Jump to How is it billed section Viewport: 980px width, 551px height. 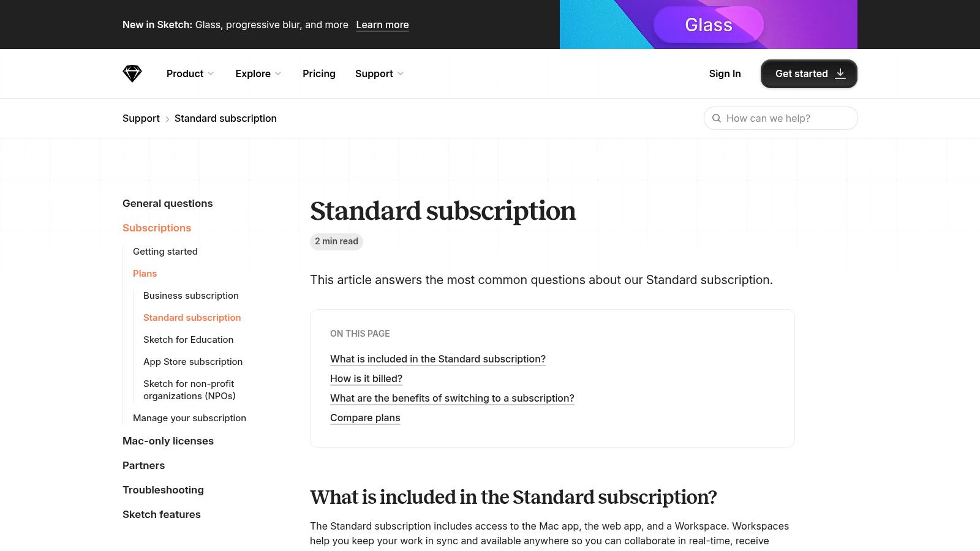366,378
